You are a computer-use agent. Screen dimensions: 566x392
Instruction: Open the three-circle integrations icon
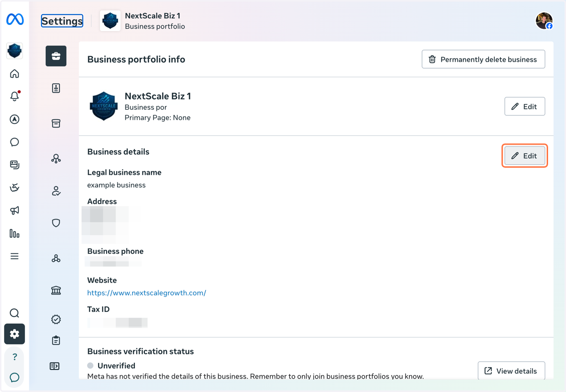[56, 258]
